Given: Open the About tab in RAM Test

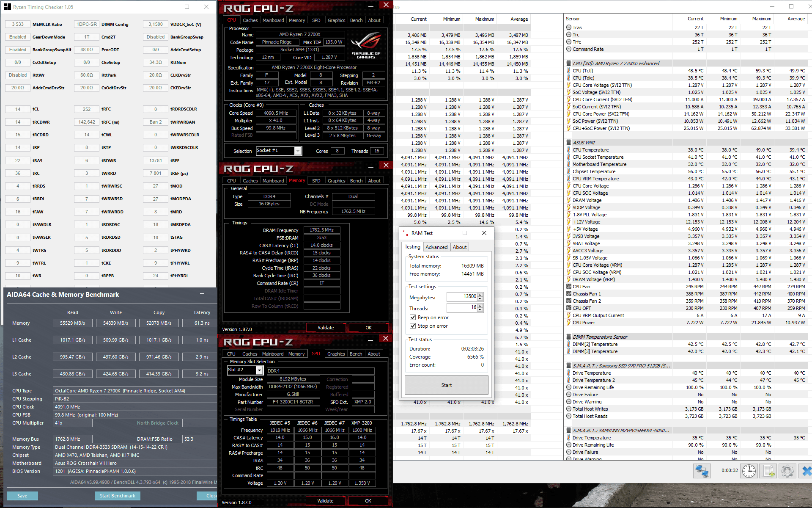Looking at the screenshot, I should click(x=460, y=247).
